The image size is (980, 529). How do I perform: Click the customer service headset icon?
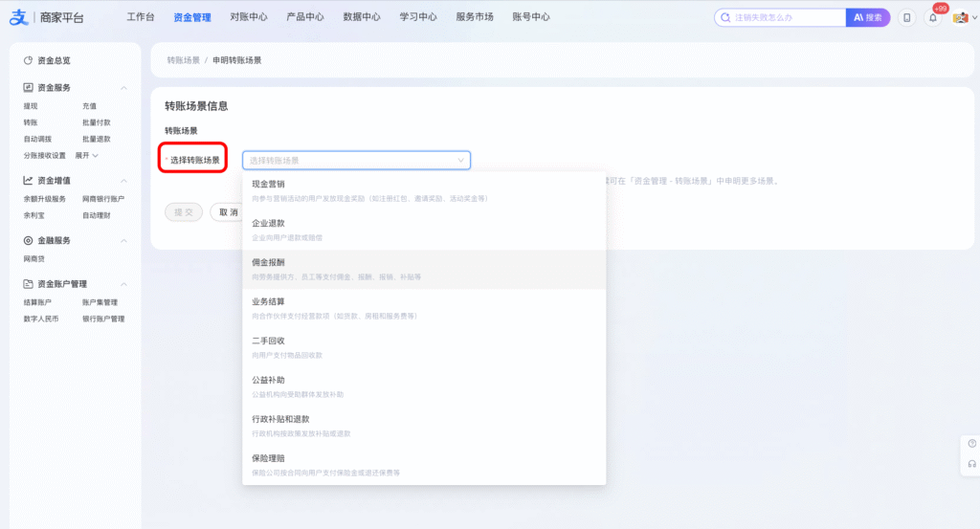coord(972,463)
